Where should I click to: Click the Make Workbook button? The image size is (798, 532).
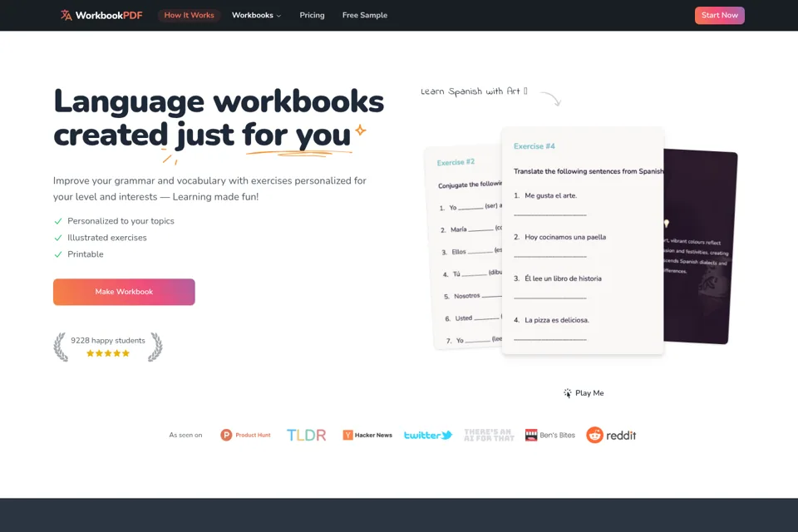pyautogui.click(x=124, y=292)
